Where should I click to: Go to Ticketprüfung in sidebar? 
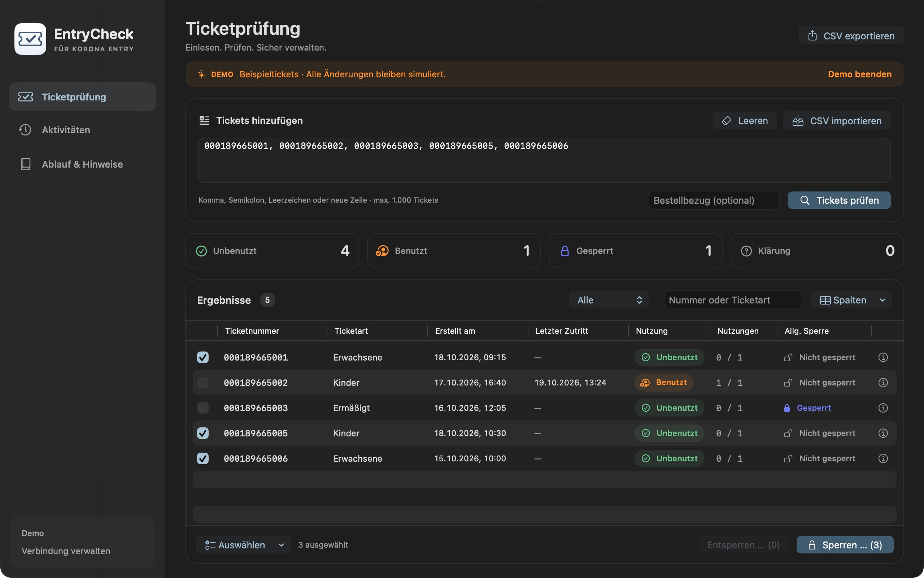pyautogui.click(x=82, y=97)
